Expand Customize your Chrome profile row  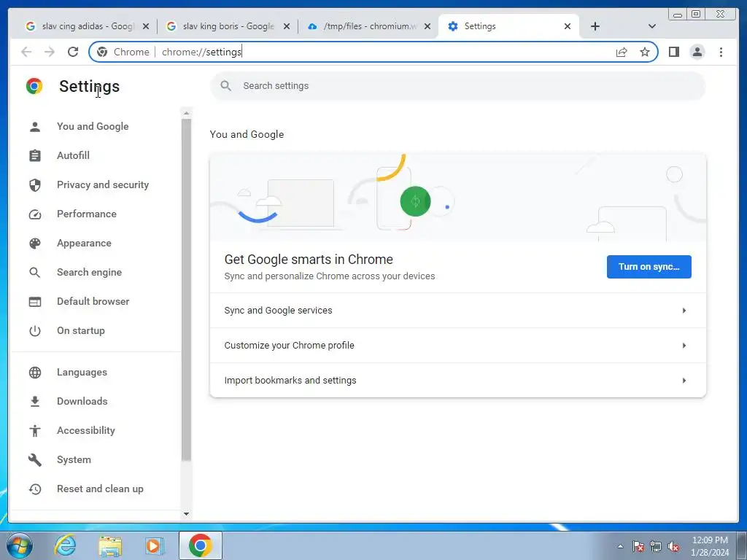pyautogui.click(x=458, y=345)
